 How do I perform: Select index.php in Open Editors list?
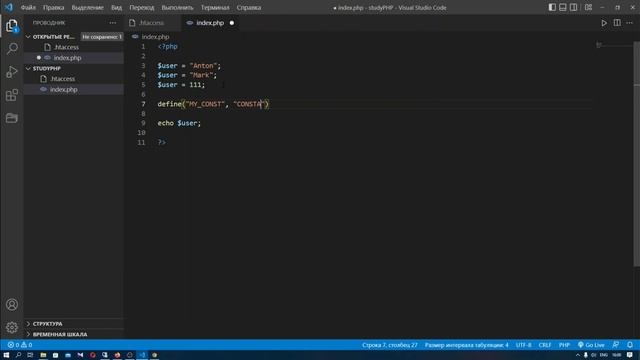coord(74,58)
